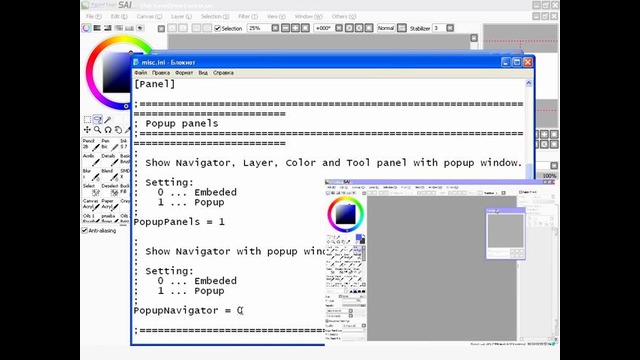Click the 'PopupPanels = 1' line in Notepad
Image resolution: width=640 pixels, height=360 pixels.
tap(179, 222)
